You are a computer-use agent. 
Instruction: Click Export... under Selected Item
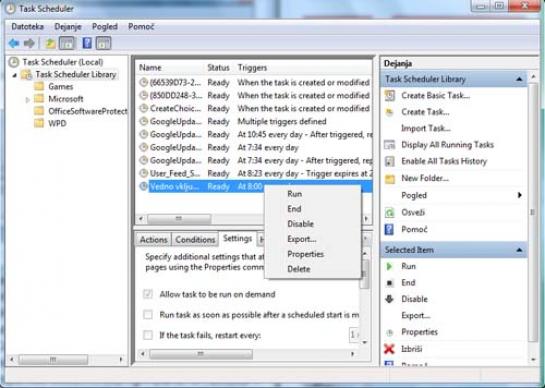point(416,315)
